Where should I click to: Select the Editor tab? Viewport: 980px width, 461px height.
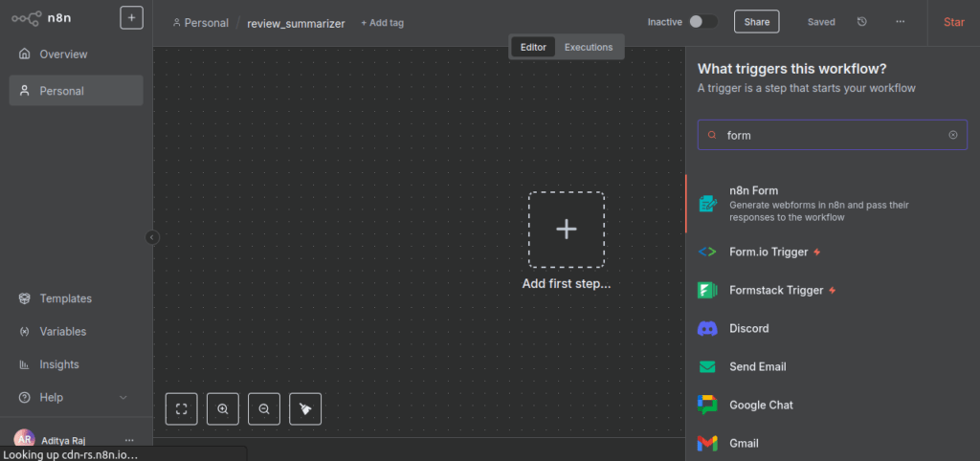click(533, 47)
